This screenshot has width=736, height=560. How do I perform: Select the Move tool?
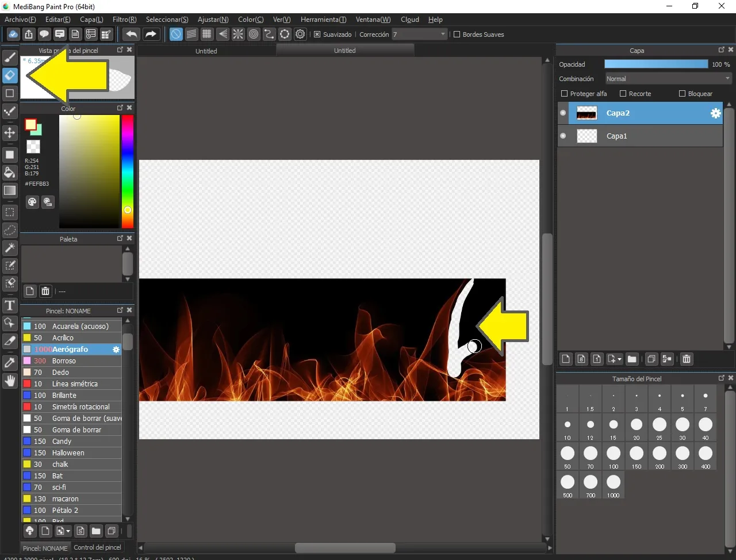point(10,133)
